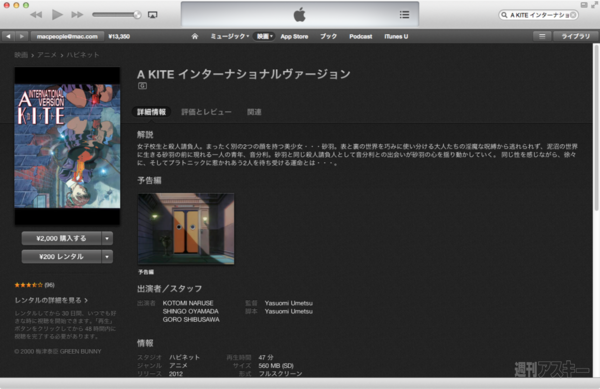This screenshot has width=600, height=389.
Task: Adjust the volume slider knob
Action: click(137, 15)
